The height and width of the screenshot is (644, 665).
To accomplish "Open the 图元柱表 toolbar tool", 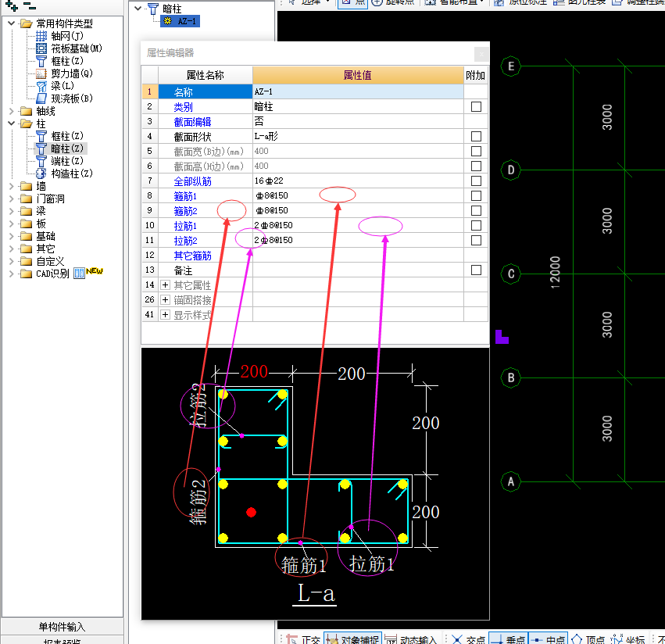I will pyautogui.click(x=580, y=2).
